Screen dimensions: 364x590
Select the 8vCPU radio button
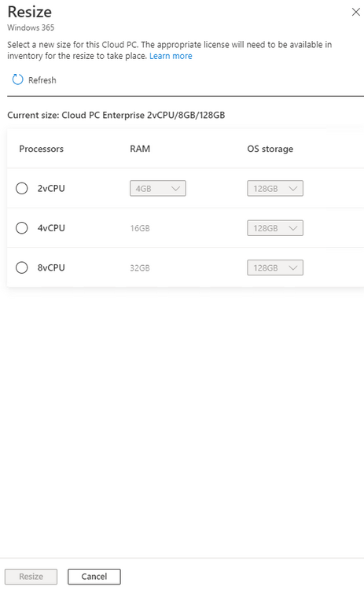22,267
